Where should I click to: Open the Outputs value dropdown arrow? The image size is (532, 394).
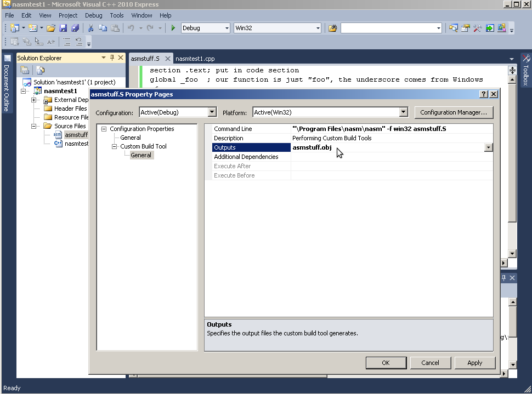[x=488, y=147]
